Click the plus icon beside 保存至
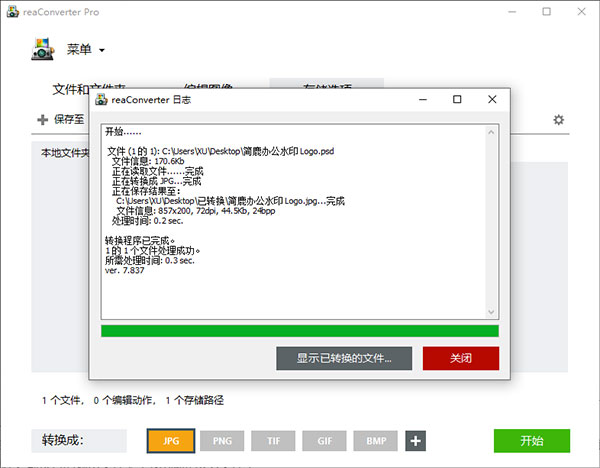The image size is (600, 468). (42, 120)
